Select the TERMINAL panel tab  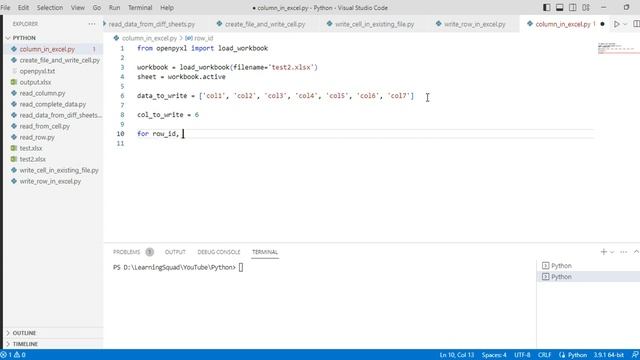coord(265,252)
